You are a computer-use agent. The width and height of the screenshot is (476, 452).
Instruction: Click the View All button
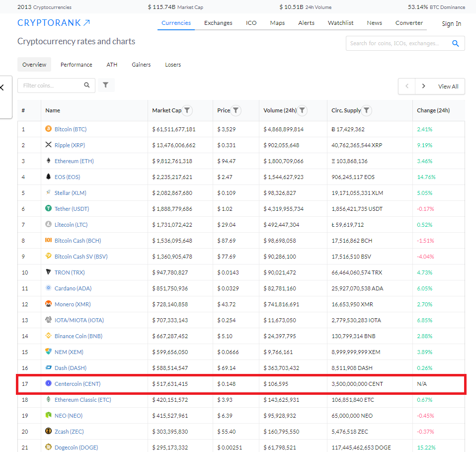pos(448,86)
